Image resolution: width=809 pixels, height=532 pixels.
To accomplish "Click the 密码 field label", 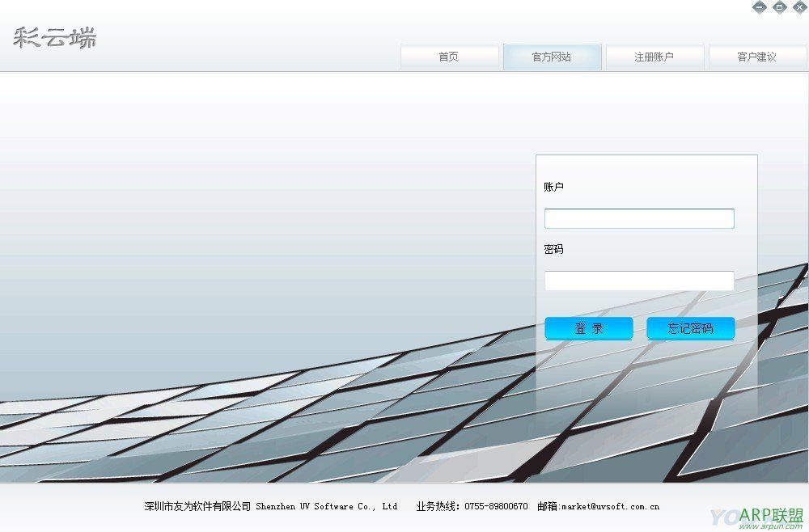I will click(554, 249).
